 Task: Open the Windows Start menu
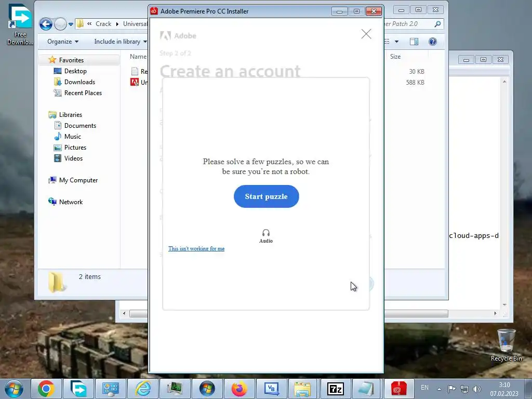pos(14,389)
